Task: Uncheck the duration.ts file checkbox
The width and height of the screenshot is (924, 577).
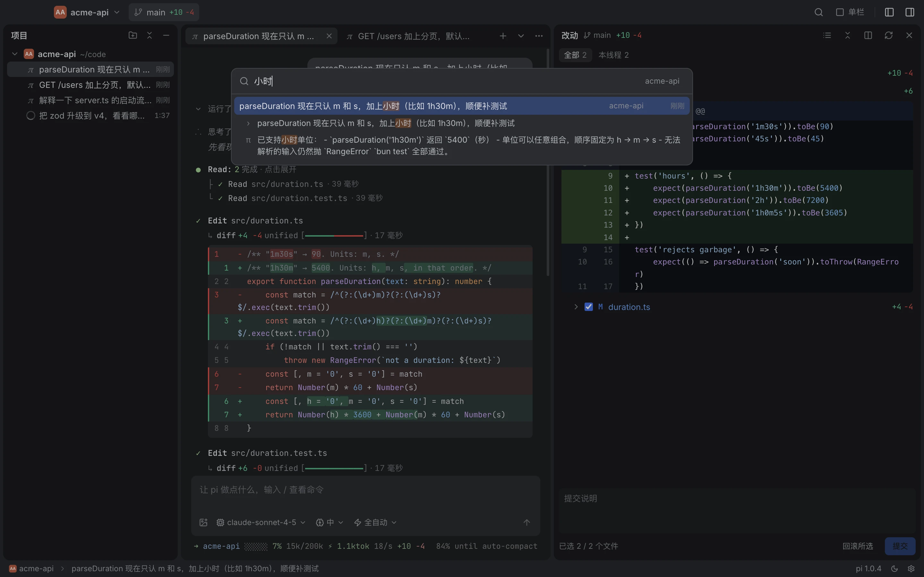Action: click(x=588, y=307)
